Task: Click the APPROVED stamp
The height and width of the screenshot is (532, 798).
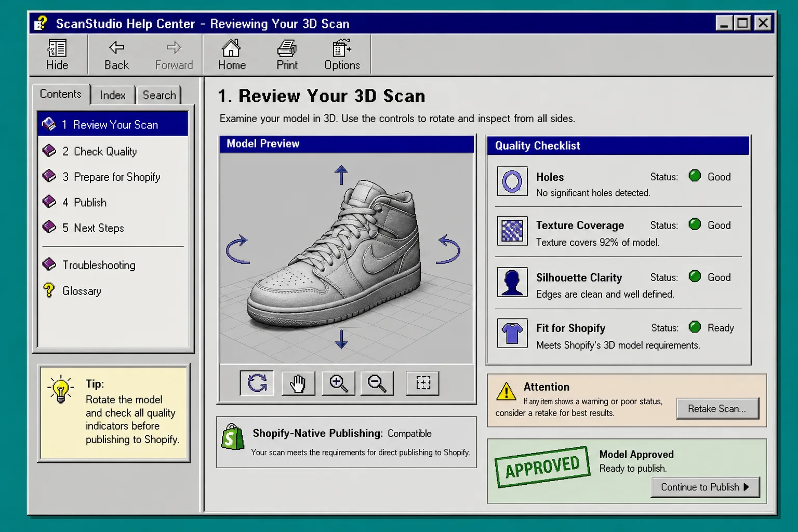Action: 542,467
